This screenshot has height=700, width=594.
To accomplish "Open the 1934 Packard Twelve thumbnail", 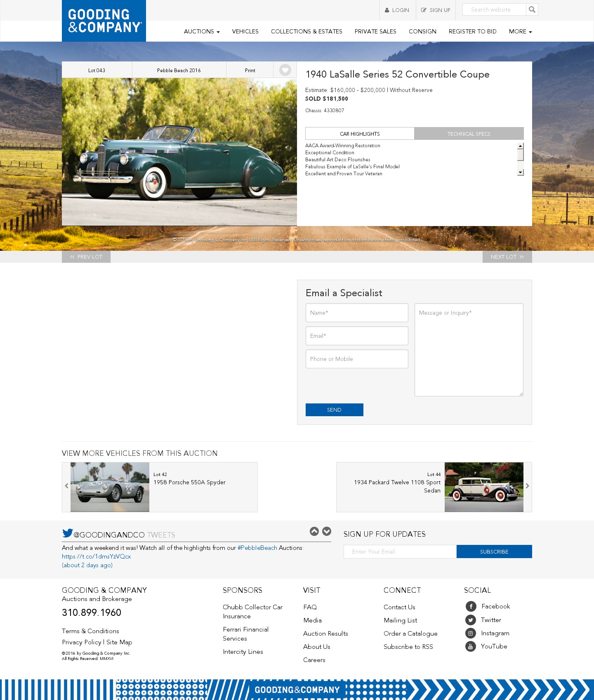I will click(x=484, y=487).
